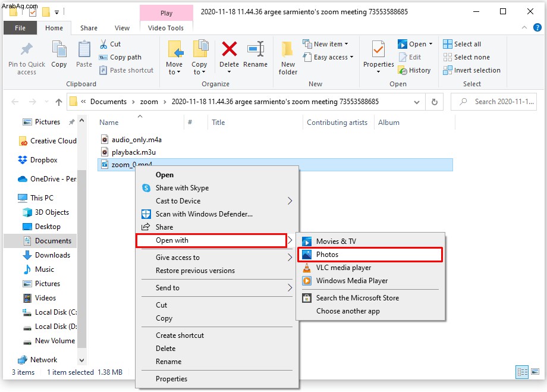Click Properties in context menu
Viewport: 547px width, 392px height.
[x=216, y=379]
